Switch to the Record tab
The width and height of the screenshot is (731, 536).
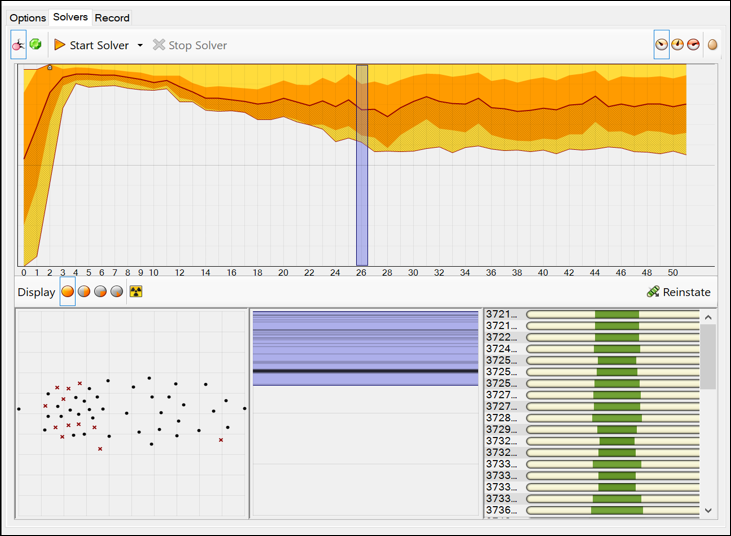tap(112, 18)
